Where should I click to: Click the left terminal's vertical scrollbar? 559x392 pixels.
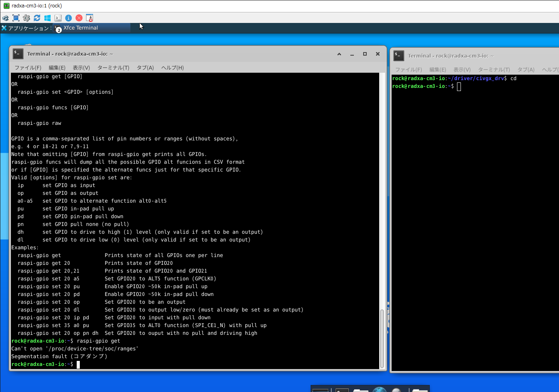coord(382,338)
